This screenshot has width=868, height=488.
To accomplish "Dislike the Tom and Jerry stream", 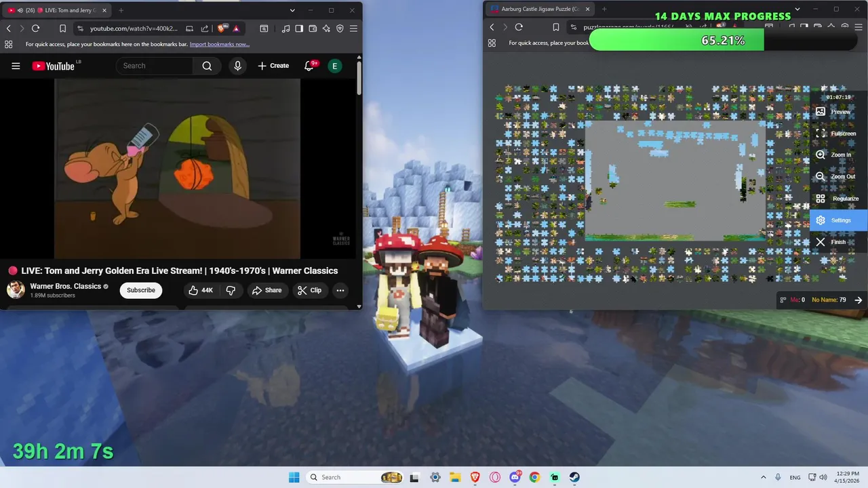I will pos(231,290).
